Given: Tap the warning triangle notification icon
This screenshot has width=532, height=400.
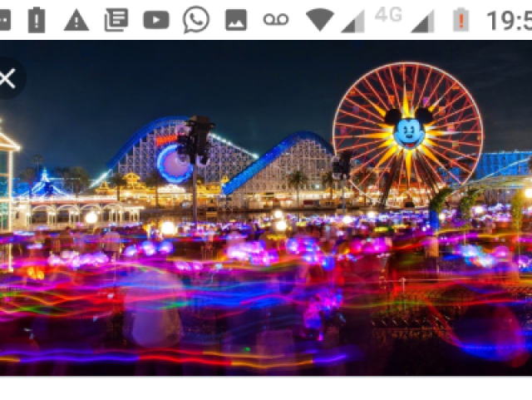Looking at the screenshot, I should pyautogui.click(x=76, y=20).
